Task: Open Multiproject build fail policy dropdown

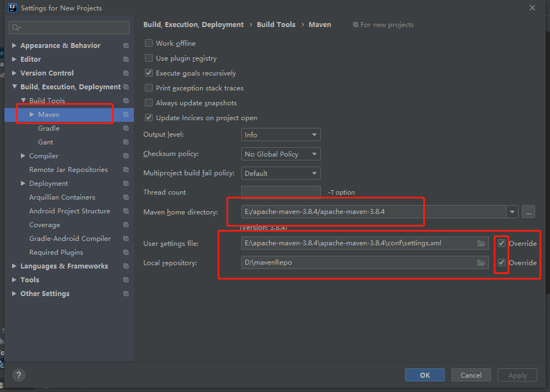Action: (x=281, y=173)
